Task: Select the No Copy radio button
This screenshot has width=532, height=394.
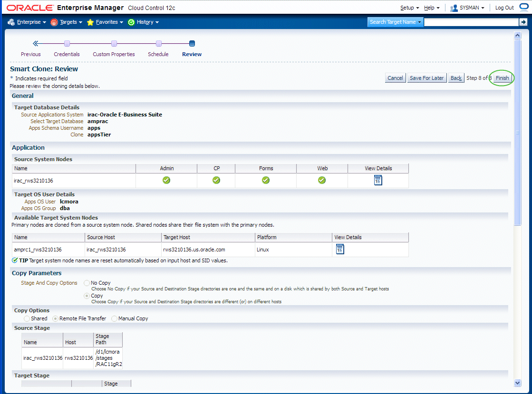Action: [87, 283]
